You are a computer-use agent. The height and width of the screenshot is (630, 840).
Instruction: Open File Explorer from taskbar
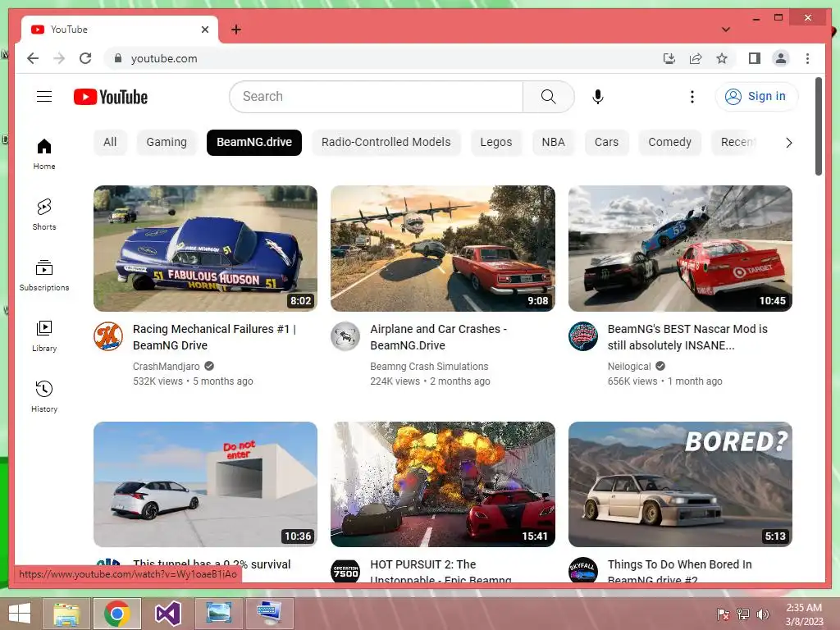[x=66, y=614]
